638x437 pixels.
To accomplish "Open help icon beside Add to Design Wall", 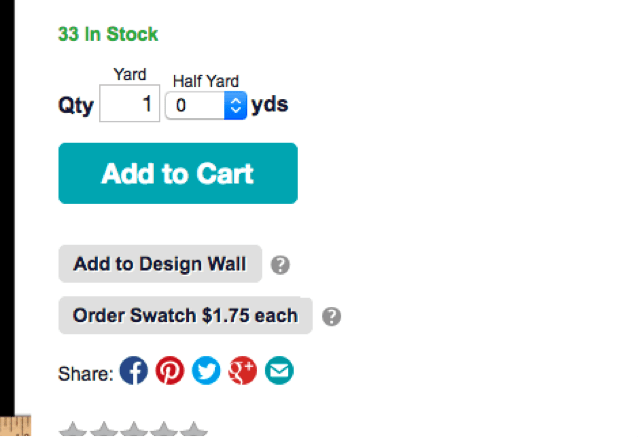I will [x=280, y=265].
